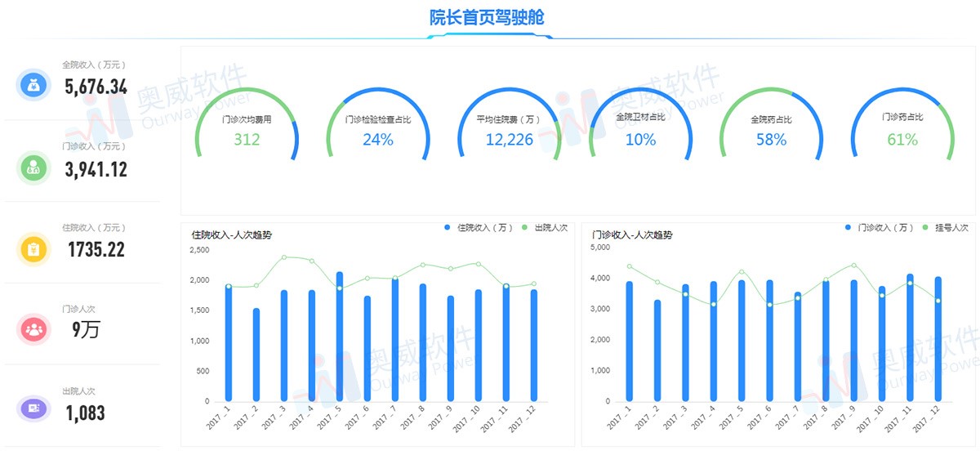Click the 院长首页驾驶舱 dashboard title
980x451 pixels.
coord(488,17)
